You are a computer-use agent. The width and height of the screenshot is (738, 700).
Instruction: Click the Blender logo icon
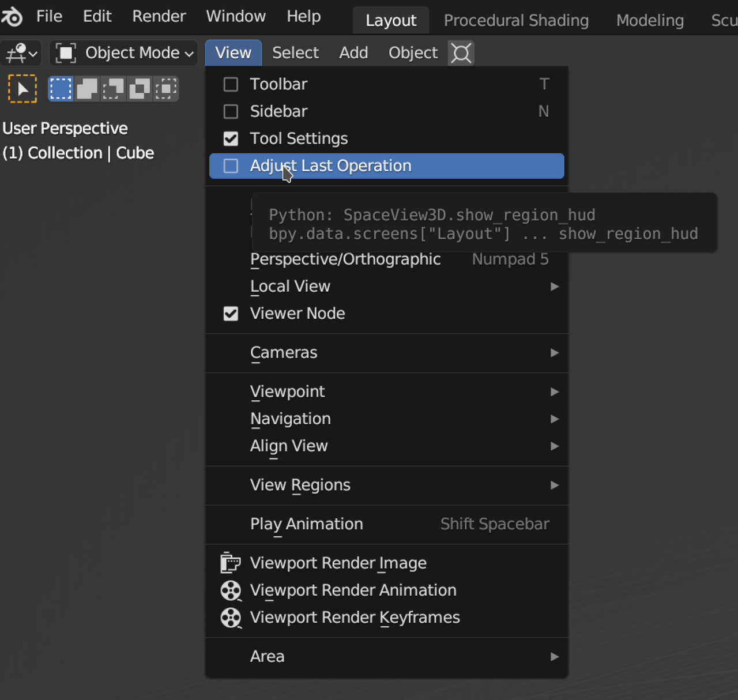12,17
